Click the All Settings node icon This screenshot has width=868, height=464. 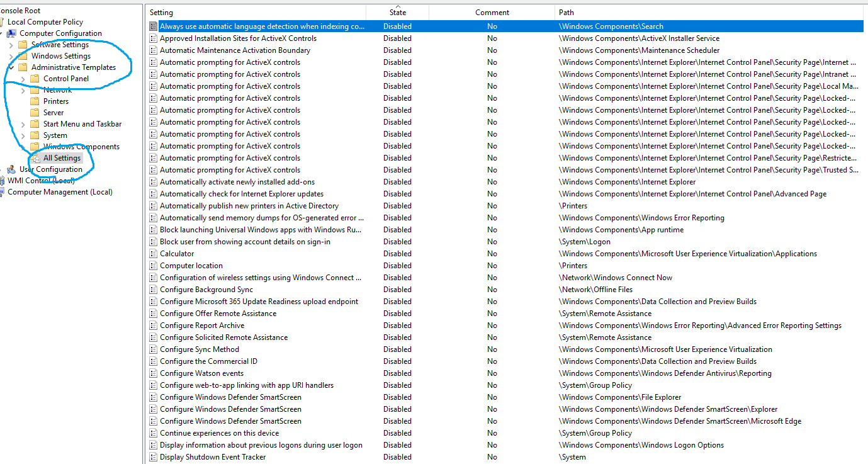point(35,158)
